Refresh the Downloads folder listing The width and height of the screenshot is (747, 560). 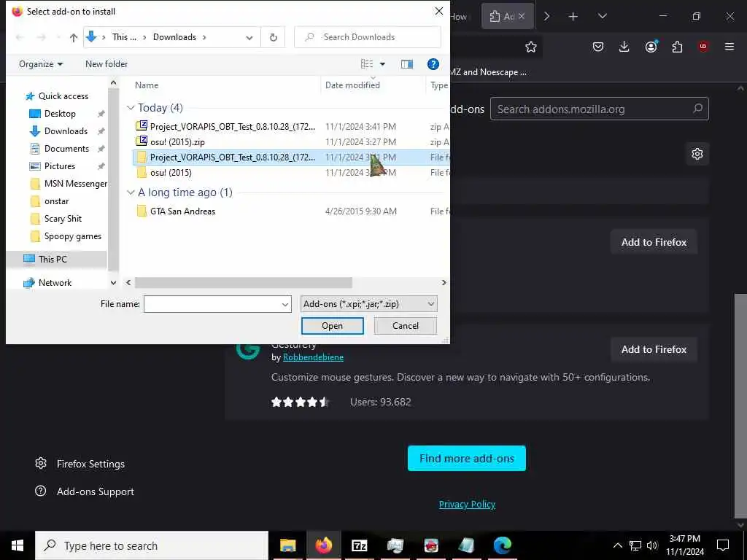(x=273, y=37)
